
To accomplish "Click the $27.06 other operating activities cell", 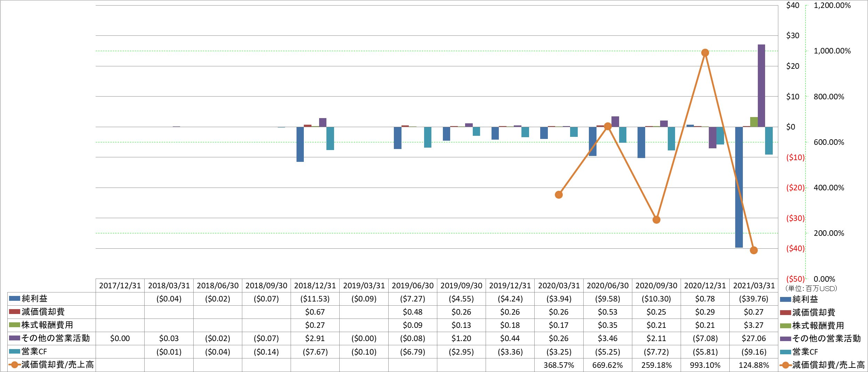I will tap(754, 338).
